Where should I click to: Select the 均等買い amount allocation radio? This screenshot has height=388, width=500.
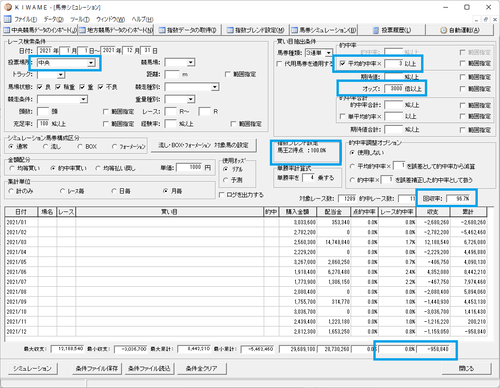coord(11,168)
